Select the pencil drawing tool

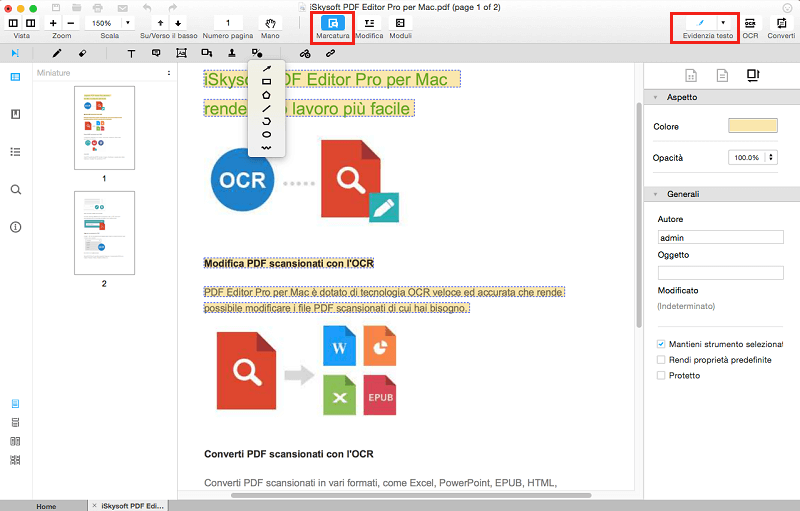(x=57, y=53)
